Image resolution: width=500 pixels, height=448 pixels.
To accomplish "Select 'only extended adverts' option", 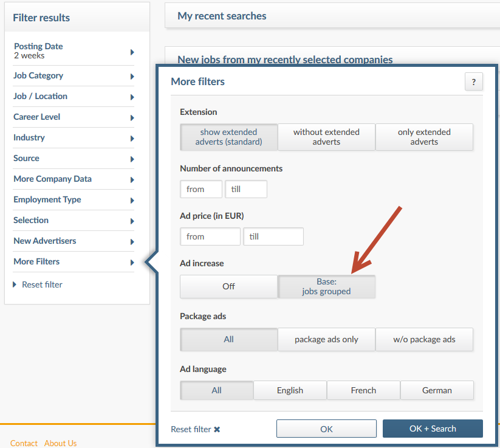I will click(424, 137).
